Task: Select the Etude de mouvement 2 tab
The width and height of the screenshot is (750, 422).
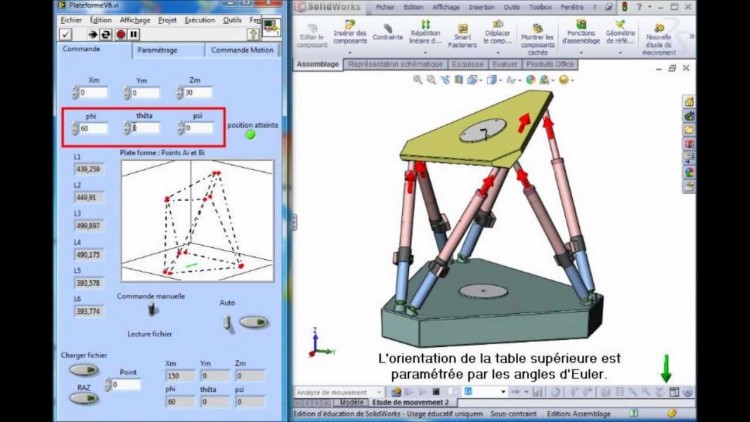Action: tap(410, 402)
